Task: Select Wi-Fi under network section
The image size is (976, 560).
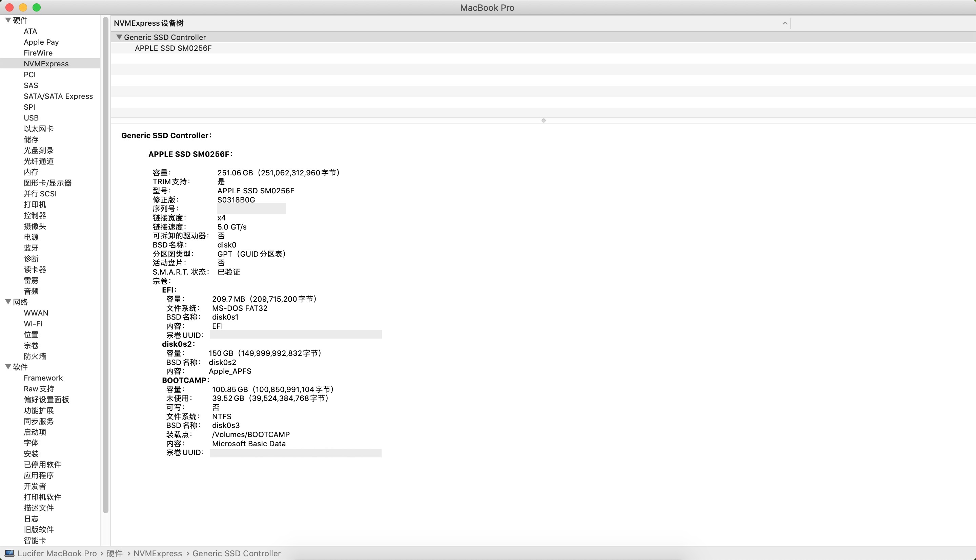Action: (33, 324)
